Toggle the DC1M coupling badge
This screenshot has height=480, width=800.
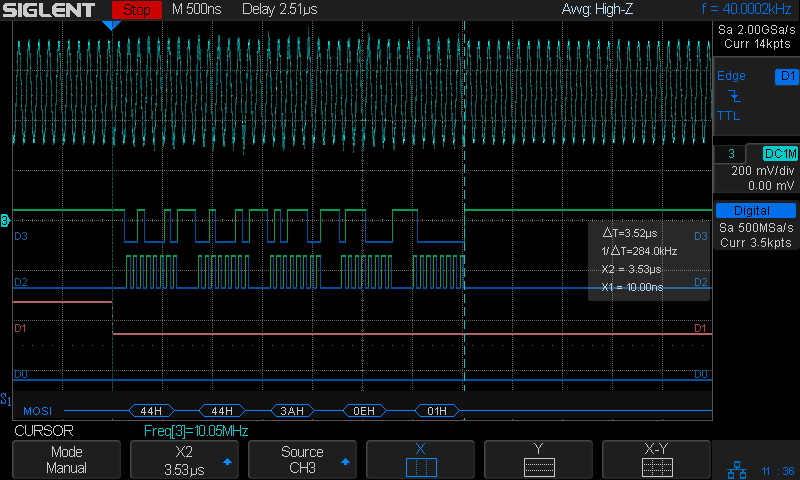[x=779, y=153]
